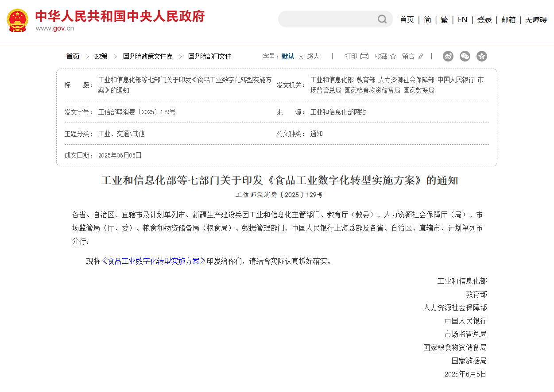Click the source value 工业和信息化部网站
The height and width of the screenshot is (392, 554).
click(338, 112)
